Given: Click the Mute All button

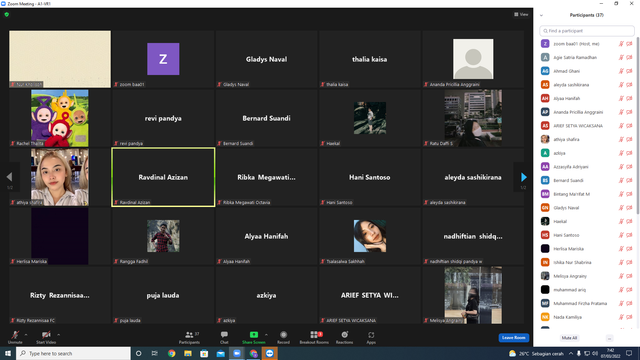Looking at the screenshot, I should point(569,338).
